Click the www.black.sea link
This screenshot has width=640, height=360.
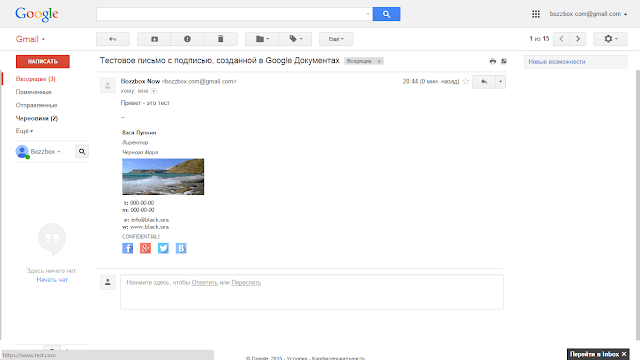pos(149,227)
